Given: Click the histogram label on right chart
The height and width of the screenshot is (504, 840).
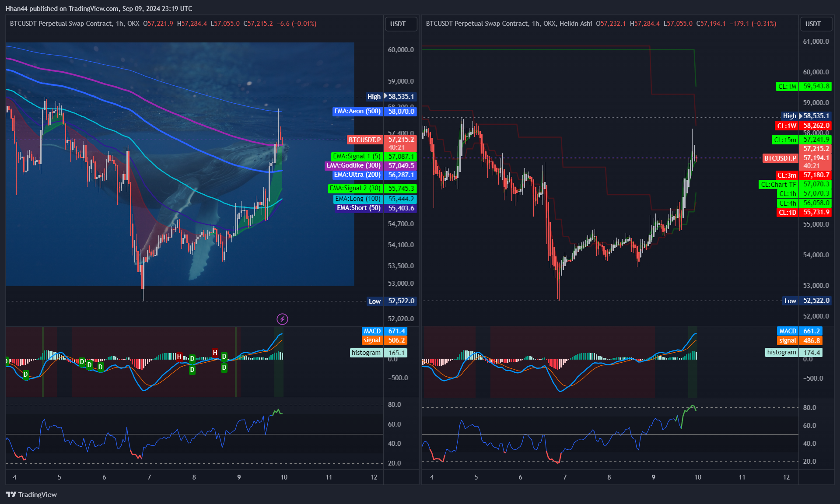Looking at the screenshot, I should pyautogui.click(x=782, y=352).
